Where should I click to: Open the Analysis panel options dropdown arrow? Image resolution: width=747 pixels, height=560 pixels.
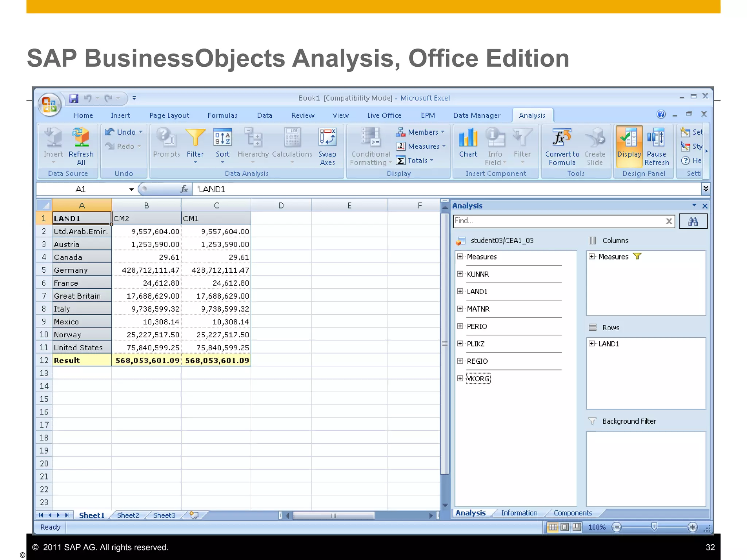(694, 205)
